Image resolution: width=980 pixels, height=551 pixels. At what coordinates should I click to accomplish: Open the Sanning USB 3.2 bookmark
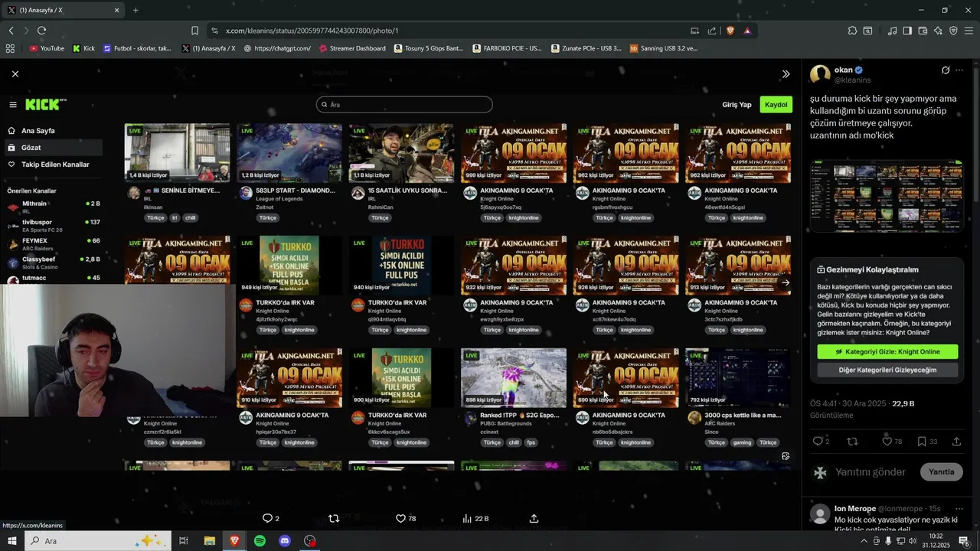[664, 48]
